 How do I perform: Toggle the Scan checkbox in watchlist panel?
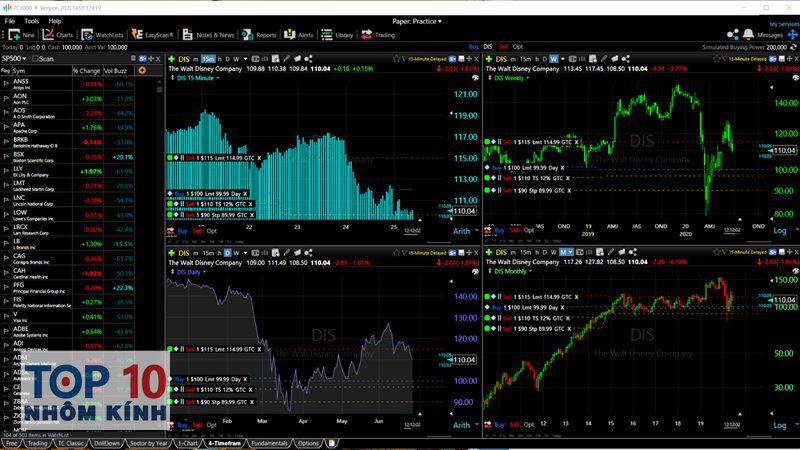pos(35,59)
